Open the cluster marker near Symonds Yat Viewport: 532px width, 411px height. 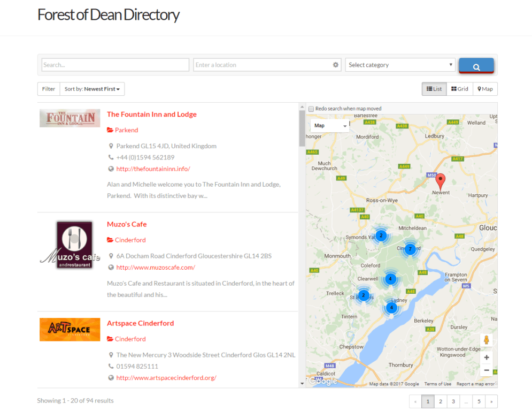point(381,235)
